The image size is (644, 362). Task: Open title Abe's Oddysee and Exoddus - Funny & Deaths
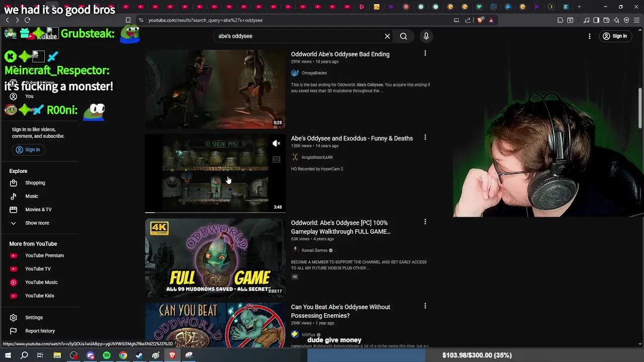pos(352,138)
